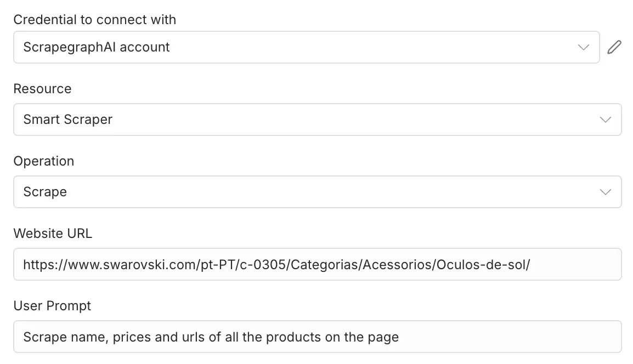Click the User Prompt label
This screenshot has height=364, width=633.
(52, 305)
